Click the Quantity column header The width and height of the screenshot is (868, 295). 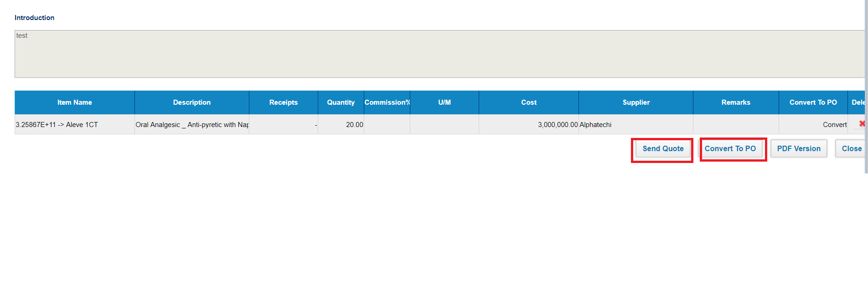(x=341, y=102)
